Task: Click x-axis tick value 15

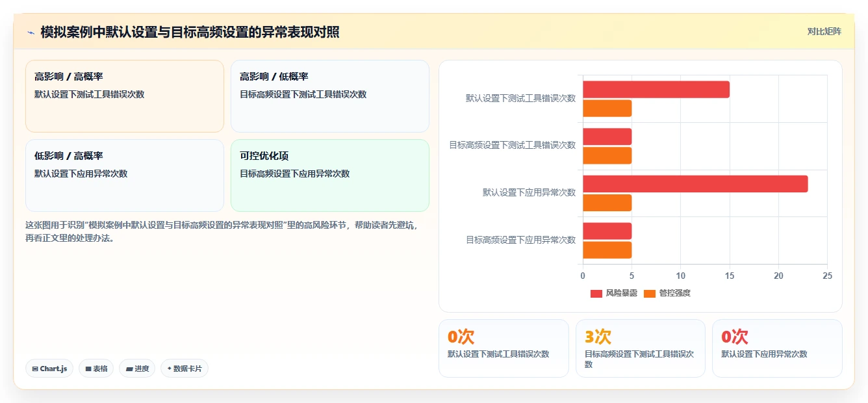Action: click(x=730, y=276)
